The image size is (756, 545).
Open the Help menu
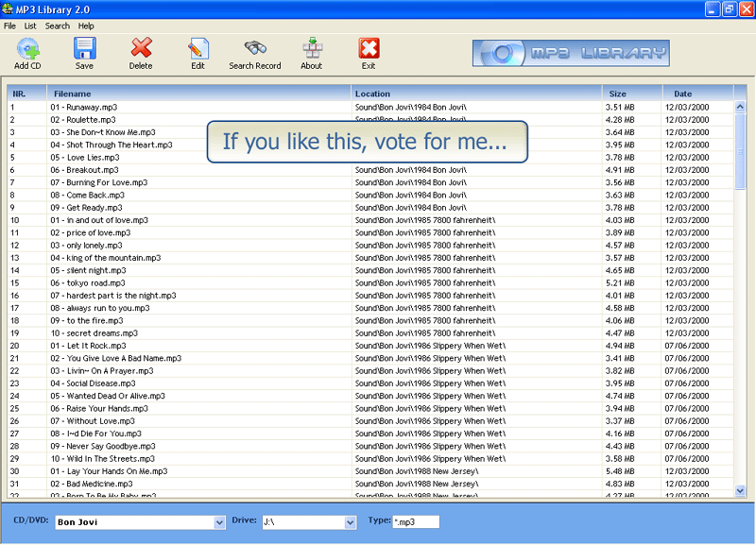(86, 26)
